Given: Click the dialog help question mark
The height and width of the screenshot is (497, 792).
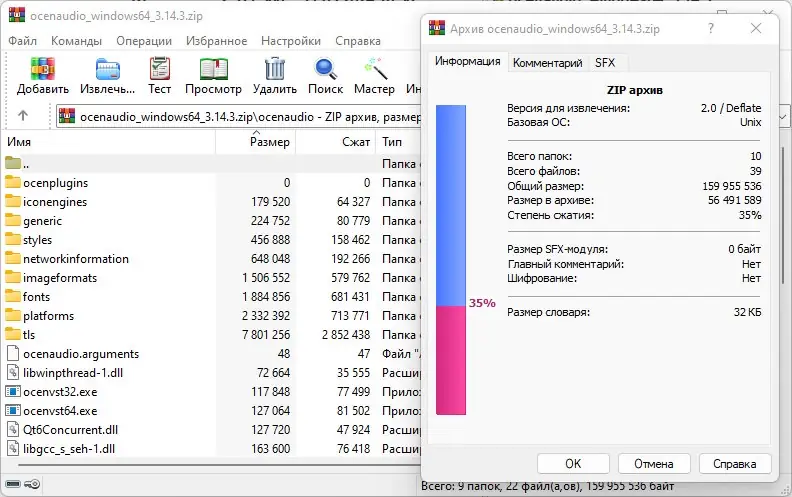Looking at the screenshot, I should 711,28.
